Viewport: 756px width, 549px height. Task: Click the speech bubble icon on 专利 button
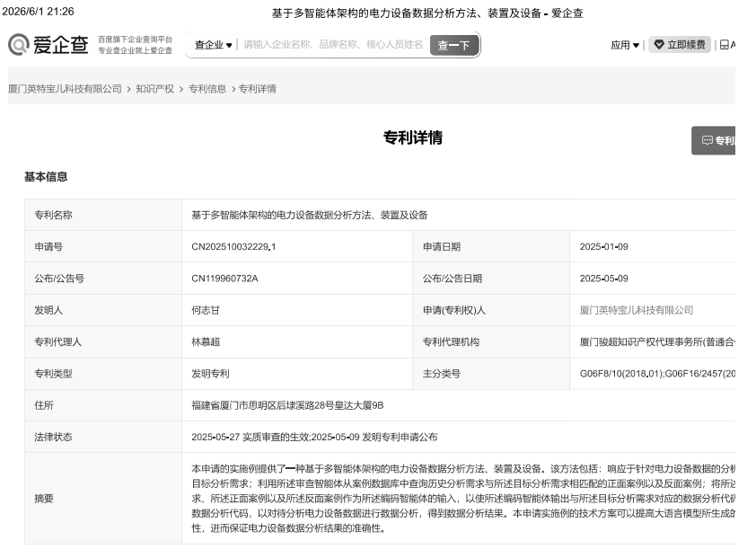(x=708, y=140)
